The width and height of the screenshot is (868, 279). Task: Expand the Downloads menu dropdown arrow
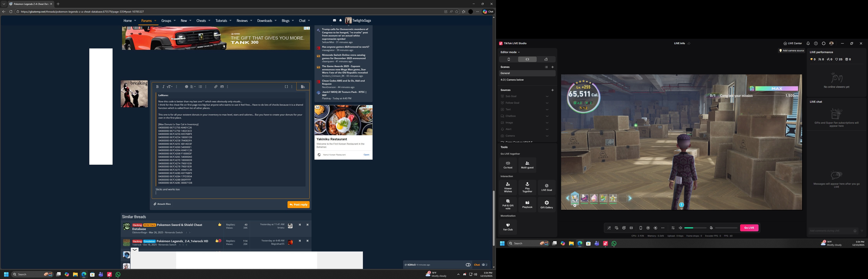coord(275,21)
